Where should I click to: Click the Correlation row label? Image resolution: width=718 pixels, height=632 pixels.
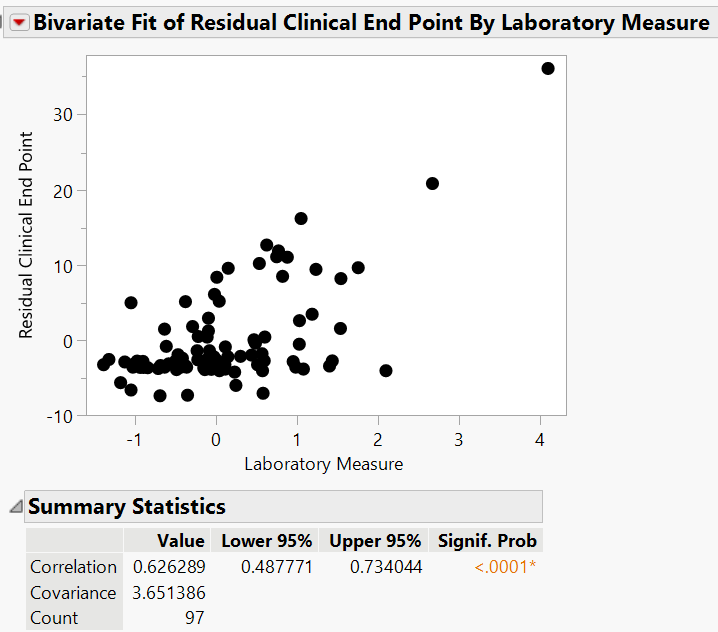74,567
